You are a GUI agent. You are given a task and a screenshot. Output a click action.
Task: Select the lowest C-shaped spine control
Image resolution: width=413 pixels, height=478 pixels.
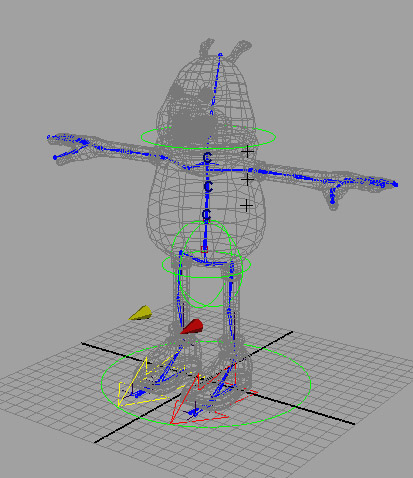coord(206,215)
